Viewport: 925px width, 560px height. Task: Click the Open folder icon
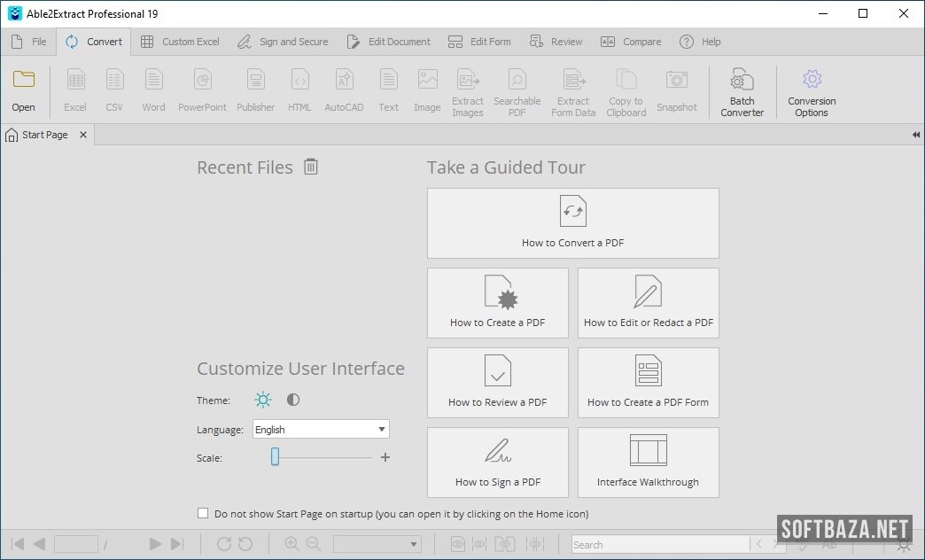coord(24,81)
